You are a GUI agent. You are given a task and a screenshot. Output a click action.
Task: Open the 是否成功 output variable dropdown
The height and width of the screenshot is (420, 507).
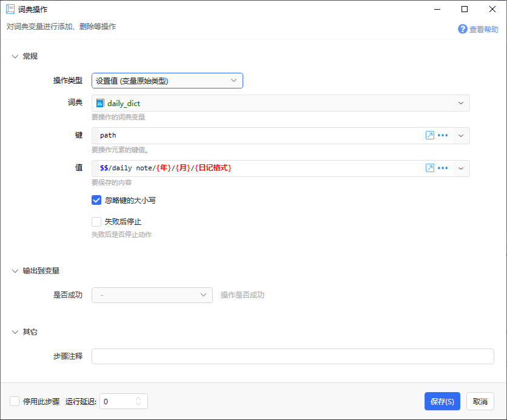pos(152,295)
